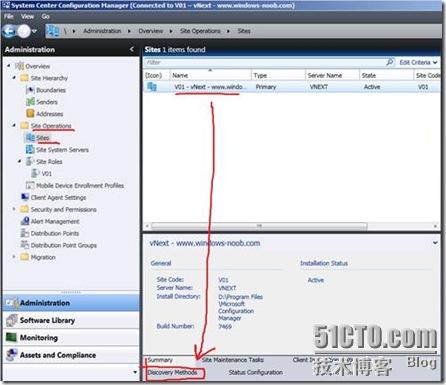Switch to the Assets and Compliance workspace
The image size is (446, 385).
tap(71, 355)
